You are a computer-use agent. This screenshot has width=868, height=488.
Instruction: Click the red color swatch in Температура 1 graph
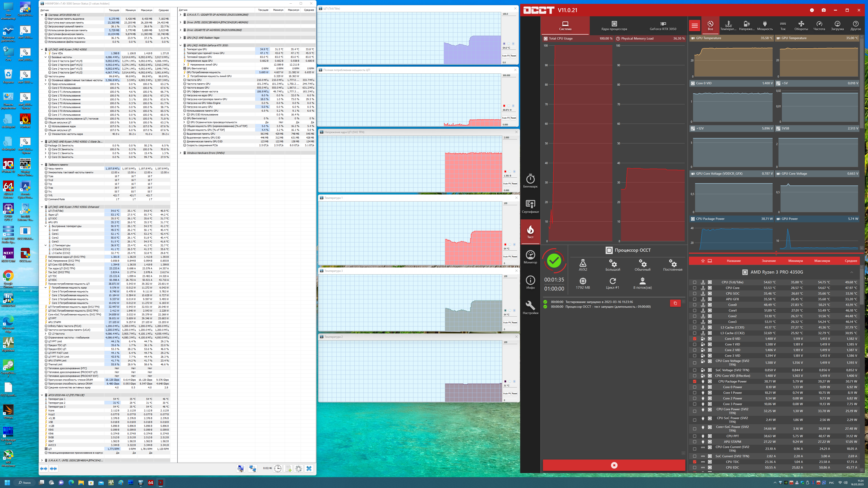(x=505, y=244)
